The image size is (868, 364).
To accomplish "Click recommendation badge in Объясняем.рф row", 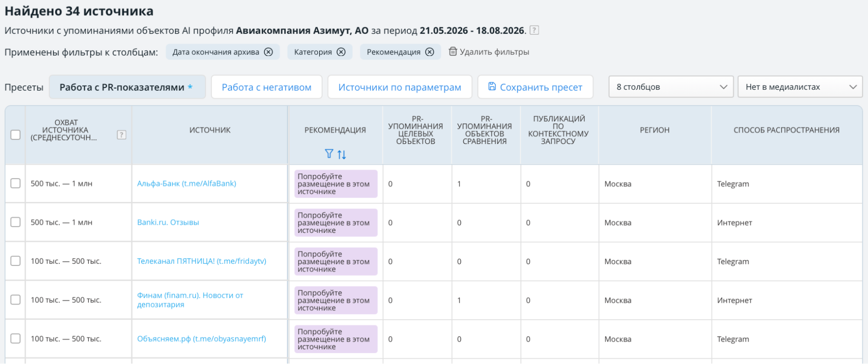I will pyautogui.click(x=336, y=339).
